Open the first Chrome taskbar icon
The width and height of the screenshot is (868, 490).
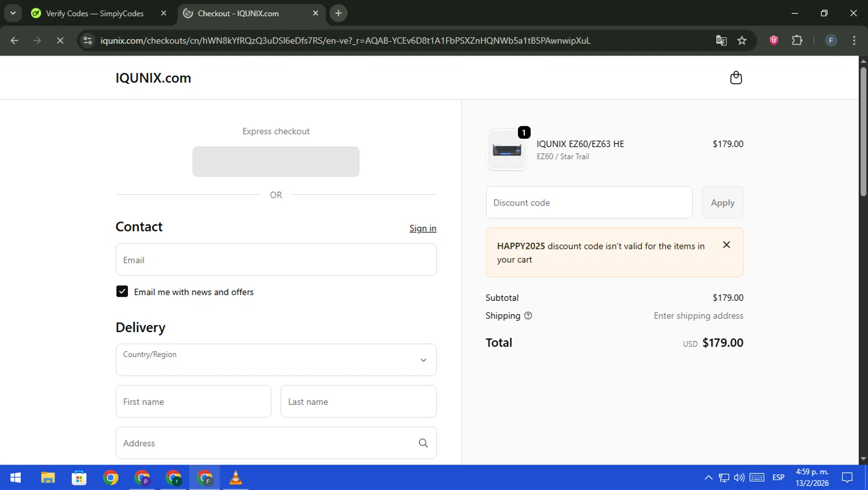coord(111,478)
